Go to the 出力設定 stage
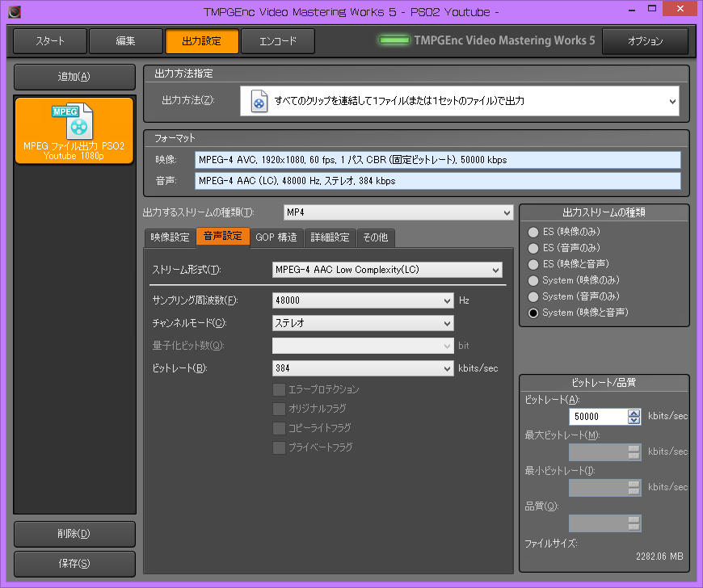 202,41
